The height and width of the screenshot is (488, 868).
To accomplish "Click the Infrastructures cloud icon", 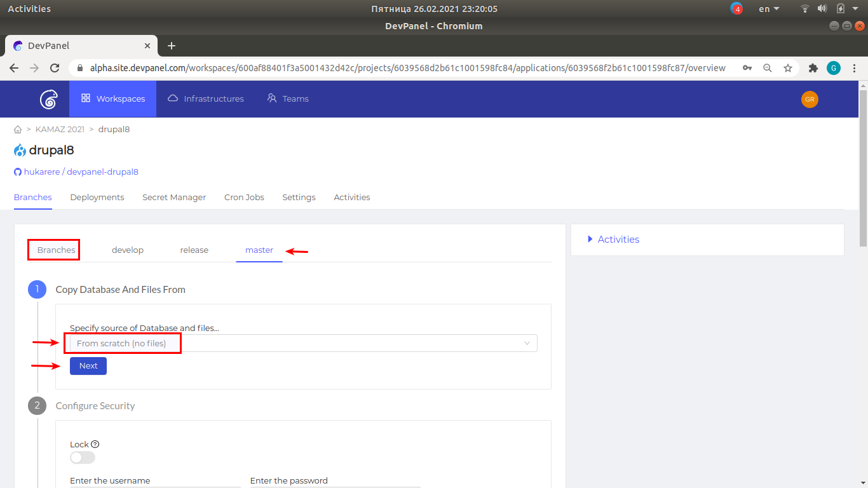I will [x=172, y=98].
